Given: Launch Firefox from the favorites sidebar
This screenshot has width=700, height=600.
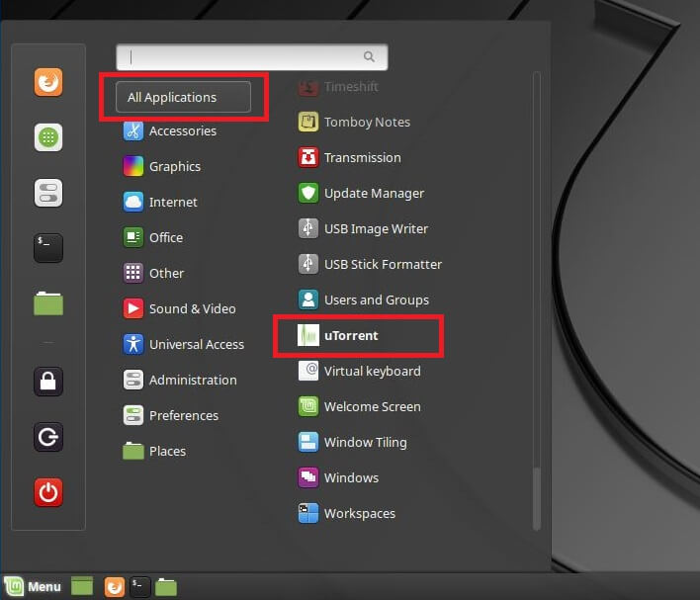Looking at the screenshot, I should pos(48,82).
